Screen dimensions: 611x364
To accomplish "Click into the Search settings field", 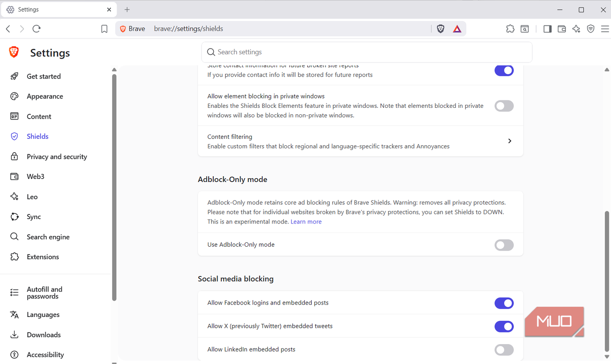I will (x=367, y=52).
